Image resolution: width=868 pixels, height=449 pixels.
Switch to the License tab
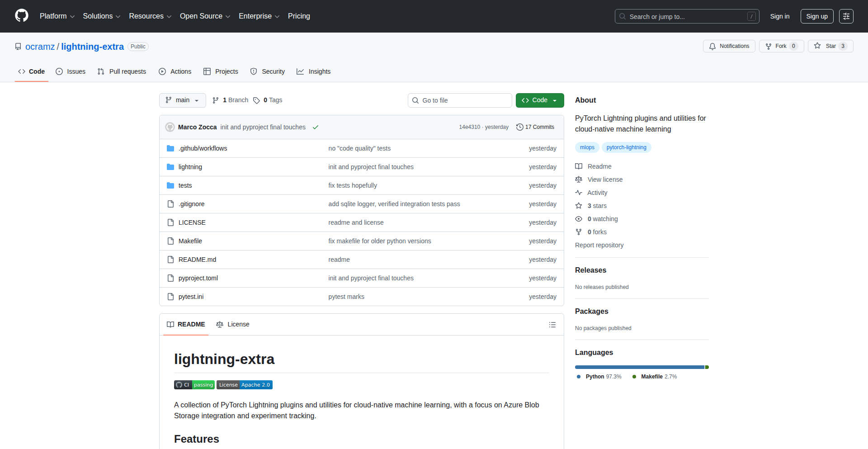click(233, 324)
